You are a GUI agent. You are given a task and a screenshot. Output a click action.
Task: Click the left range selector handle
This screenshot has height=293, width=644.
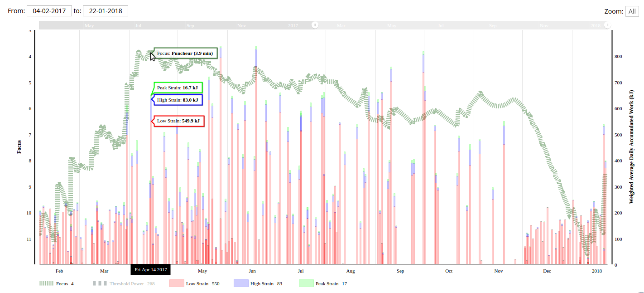(316, 25)
